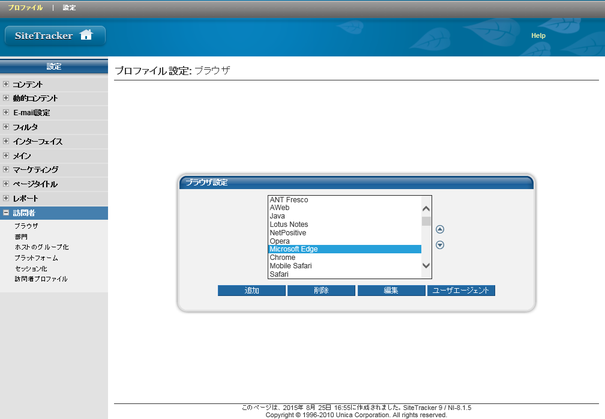This screenshot has height=419, width=605.
Task: Click the SiteTracker logo text
Action: point(44,35)
